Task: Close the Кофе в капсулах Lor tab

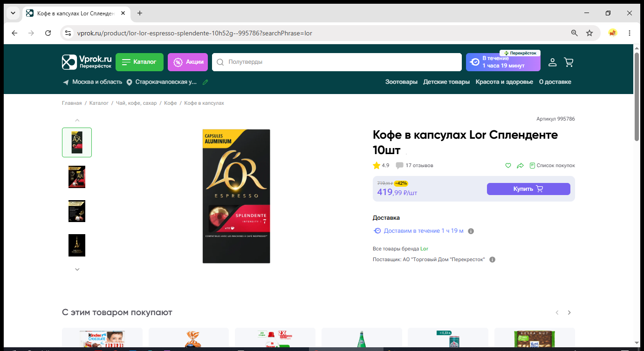Action: pyautogui.click(x=123, y=13)
